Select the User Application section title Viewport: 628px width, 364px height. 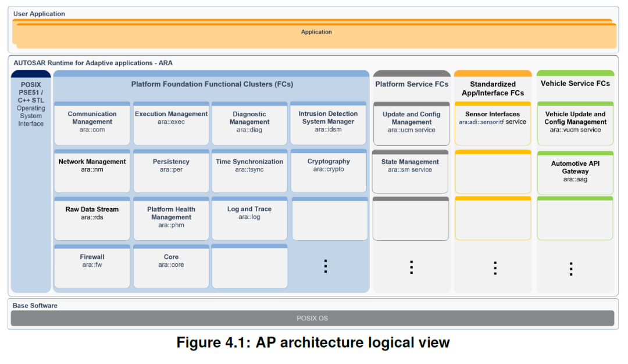click(39, 13)
